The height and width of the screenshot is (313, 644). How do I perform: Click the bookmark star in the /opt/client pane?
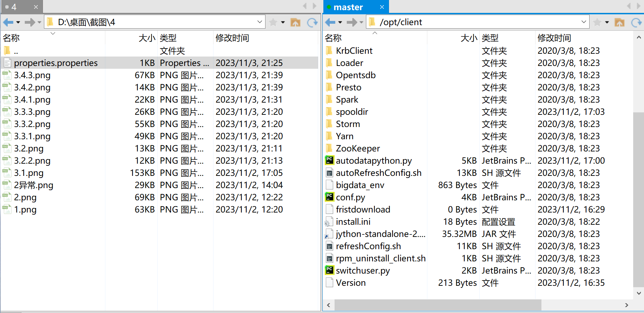[597, 22]
